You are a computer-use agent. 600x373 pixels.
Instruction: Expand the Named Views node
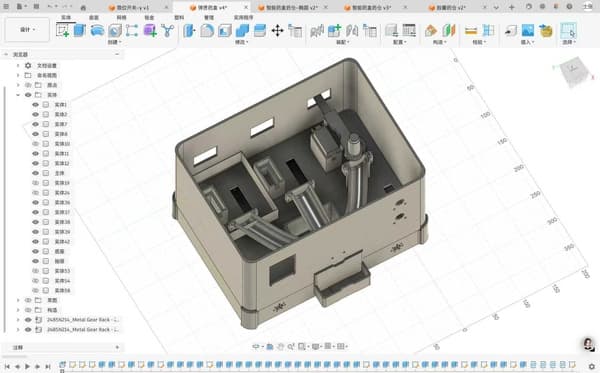18,75
